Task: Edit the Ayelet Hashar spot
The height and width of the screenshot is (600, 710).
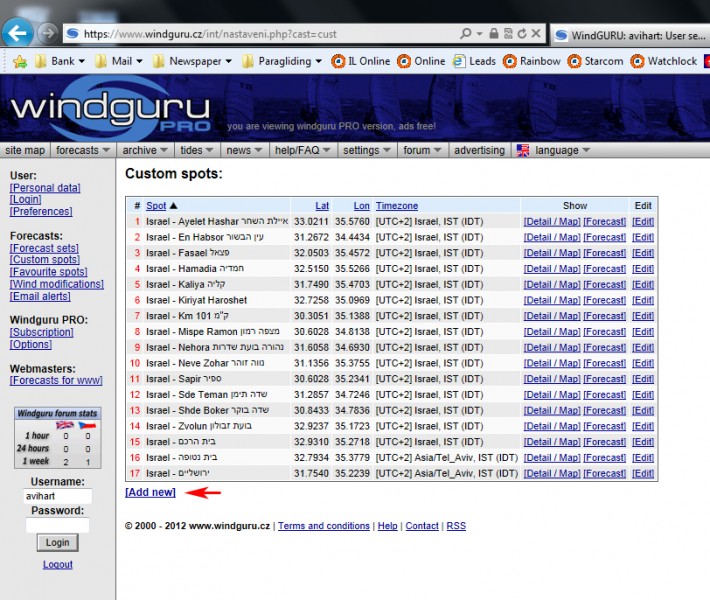Action: point(643,221)
